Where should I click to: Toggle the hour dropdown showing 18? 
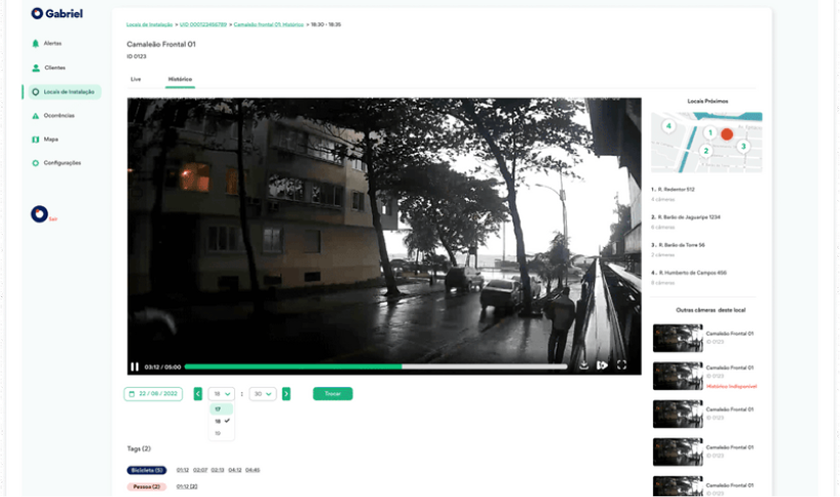pyautogui.click(x=221, y=394)
